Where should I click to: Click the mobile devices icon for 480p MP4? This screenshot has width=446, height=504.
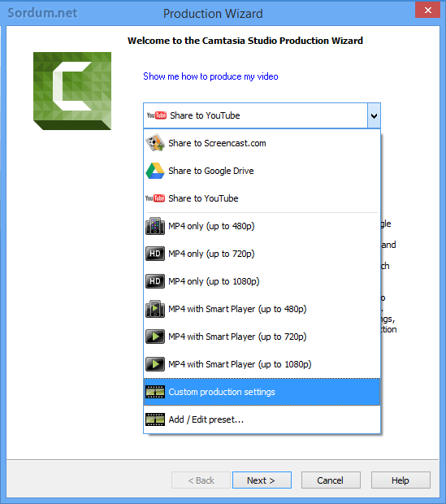(155, 226)
